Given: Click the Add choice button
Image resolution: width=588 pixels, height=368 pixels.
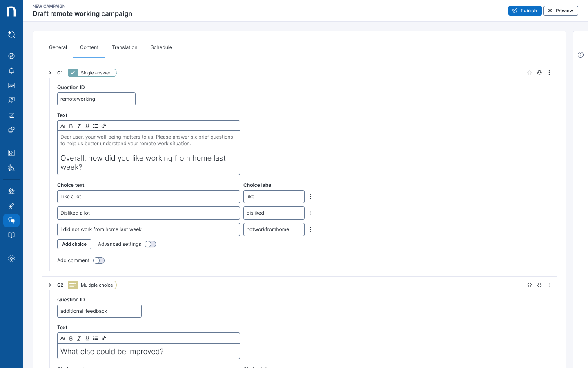Looking at the screenshot, I should 74,244.
